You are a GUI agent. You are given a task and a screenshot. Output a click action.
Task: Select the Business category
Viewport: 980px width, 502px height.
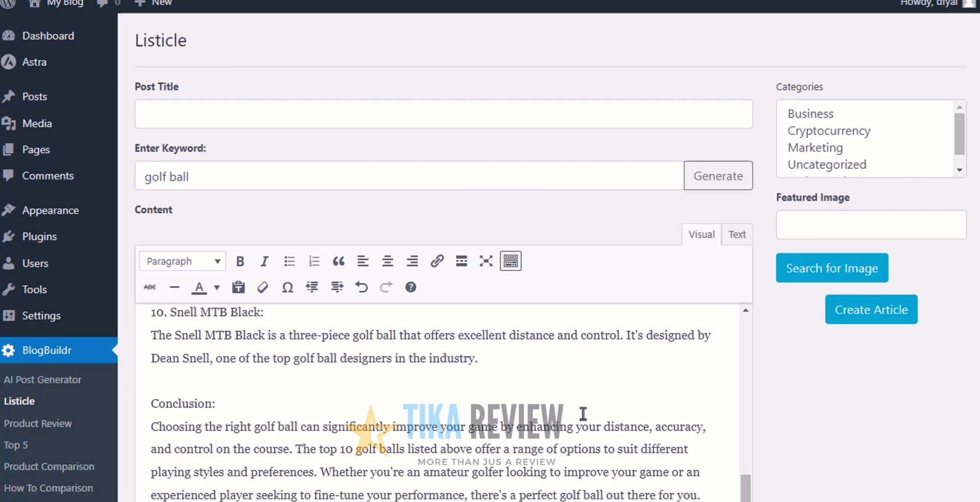(x=810, y=114)
